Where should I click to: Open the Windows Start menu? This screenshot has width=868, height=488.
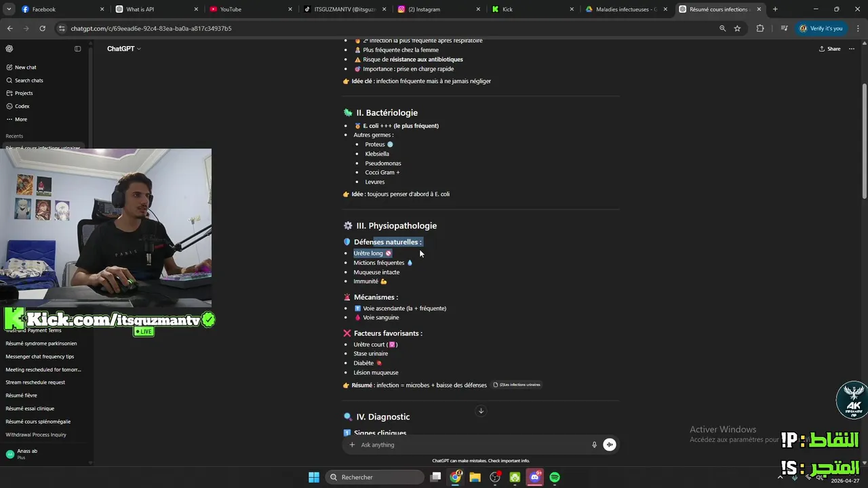314,477
